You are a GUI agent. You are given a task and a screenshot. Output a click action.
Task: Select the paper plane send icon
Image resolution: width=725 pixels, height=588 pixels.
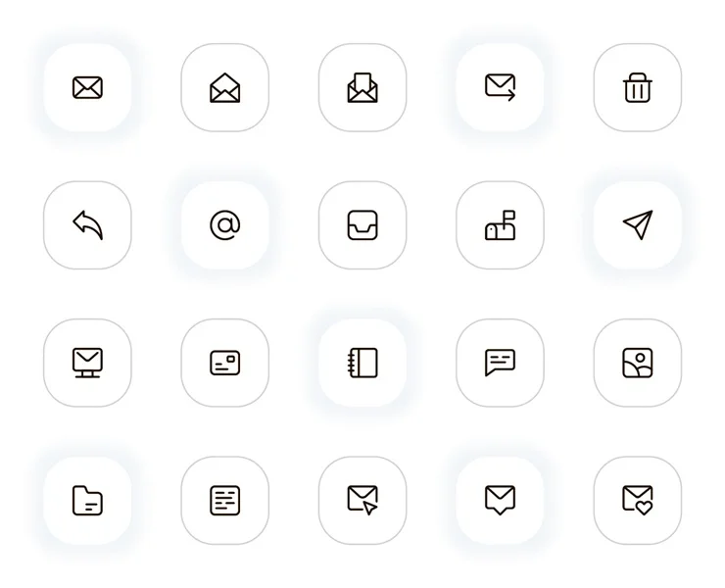click(x=638, y=224)
